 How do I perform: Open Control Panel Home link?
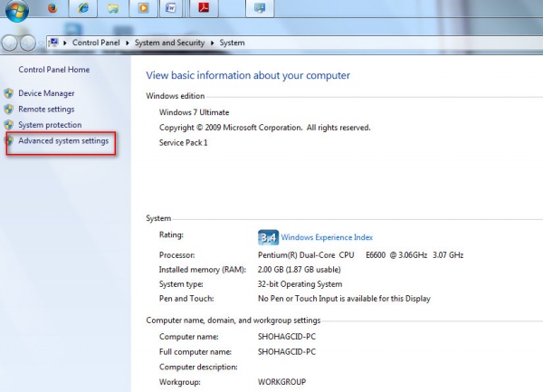(54, 70)
